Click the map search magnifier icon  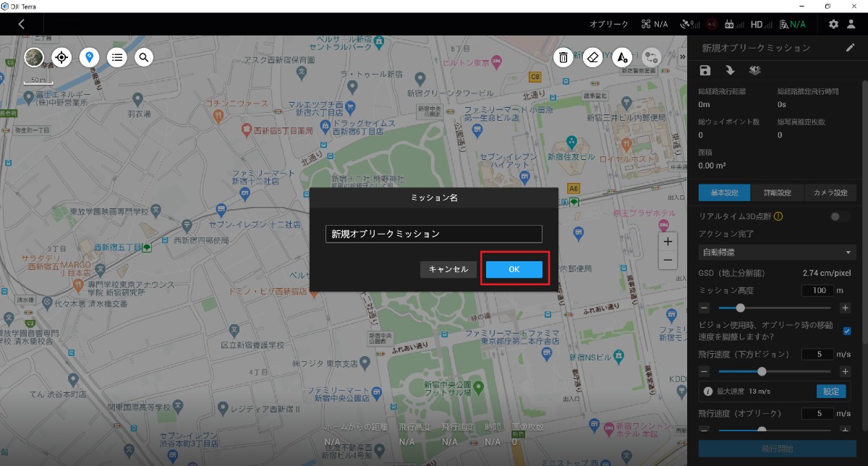pyautogui.click(x=144, y=57)
